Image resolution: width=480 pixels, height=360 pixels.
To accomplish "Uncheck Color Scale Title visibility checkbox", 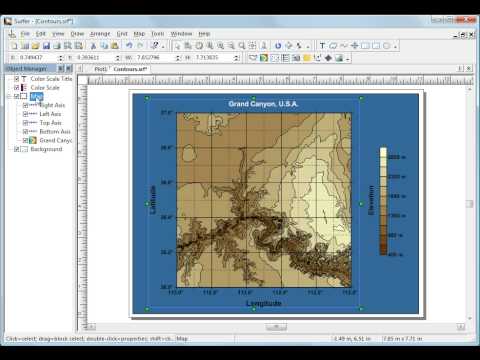I will (16, 79).
